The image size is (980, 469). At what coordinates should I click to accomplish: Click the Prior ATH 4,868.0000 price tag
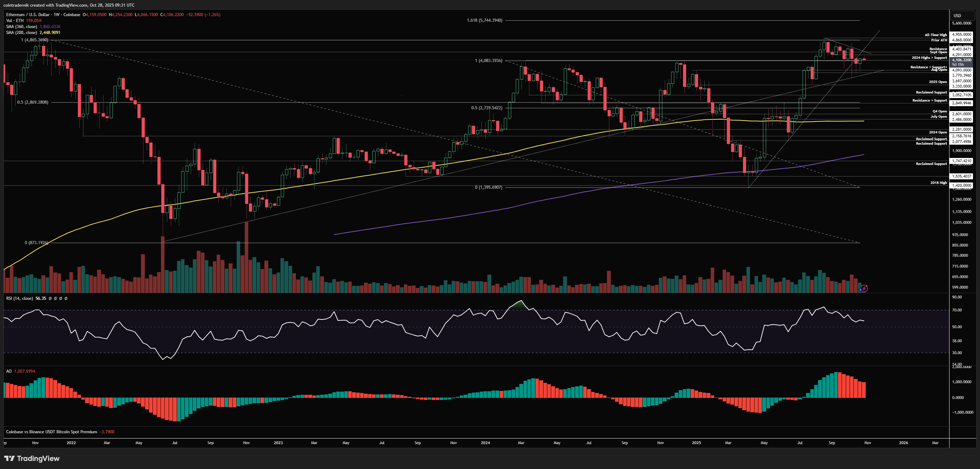coord(961,40)
